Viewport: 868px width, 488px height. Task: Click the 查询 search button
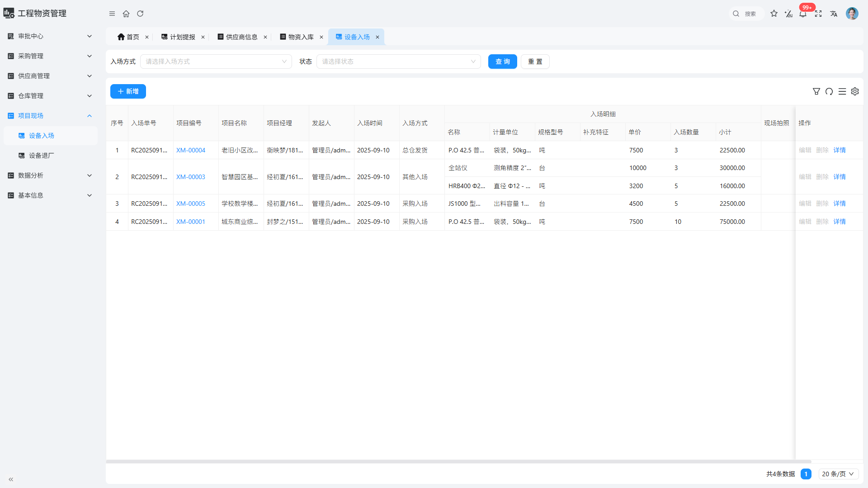click(x=502, y=62)
